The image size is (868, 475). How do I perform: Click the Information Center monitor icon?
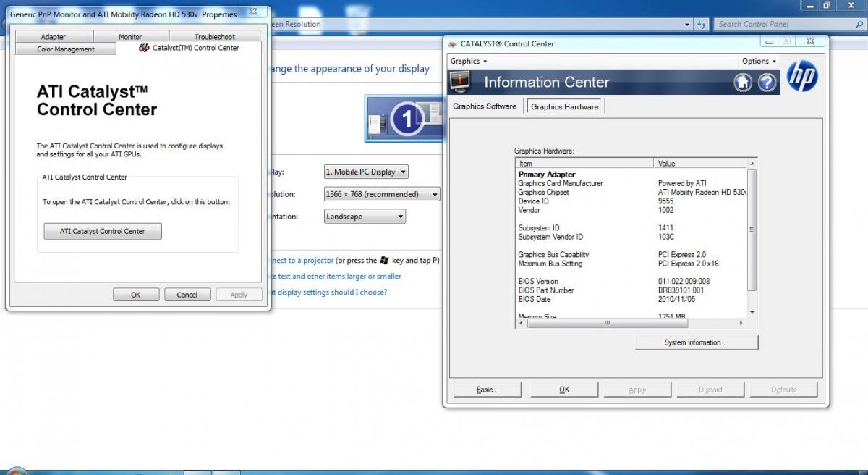[x=460, y=82]
